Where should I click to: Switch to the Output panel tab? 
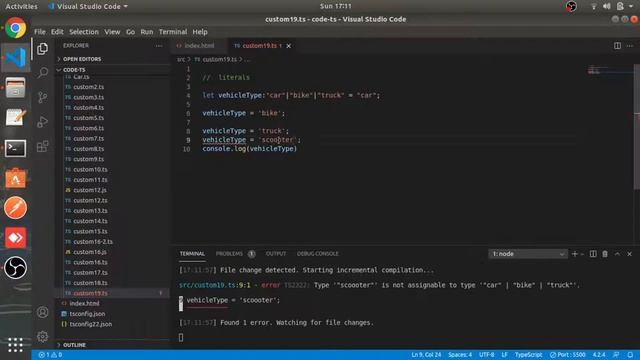(x=276, y=254)
